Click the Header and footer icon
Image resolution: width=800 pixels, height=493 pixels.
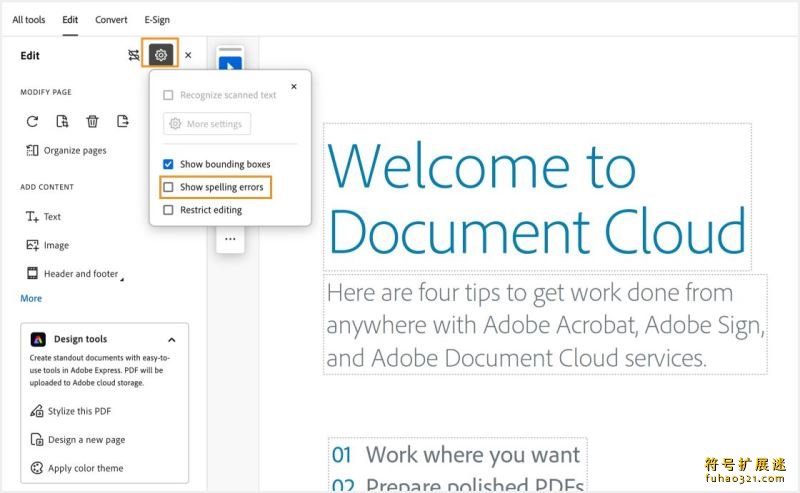32,274
